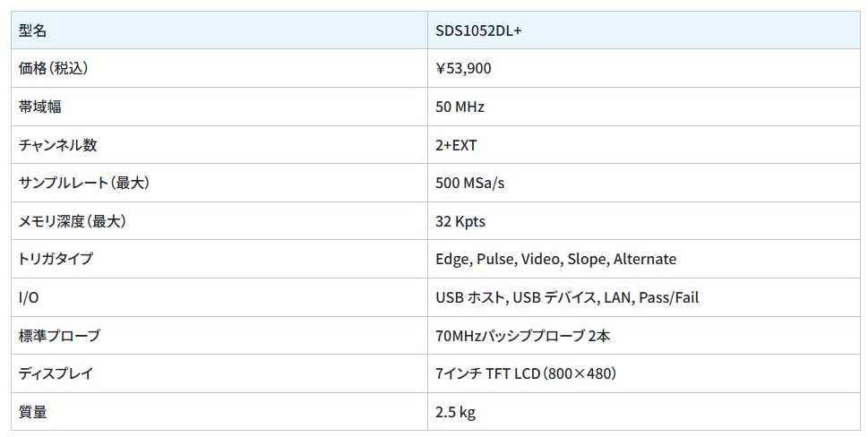The image size is (868, 437).
Task: Select the 価格(税込) row label
Action: [54, 68]
